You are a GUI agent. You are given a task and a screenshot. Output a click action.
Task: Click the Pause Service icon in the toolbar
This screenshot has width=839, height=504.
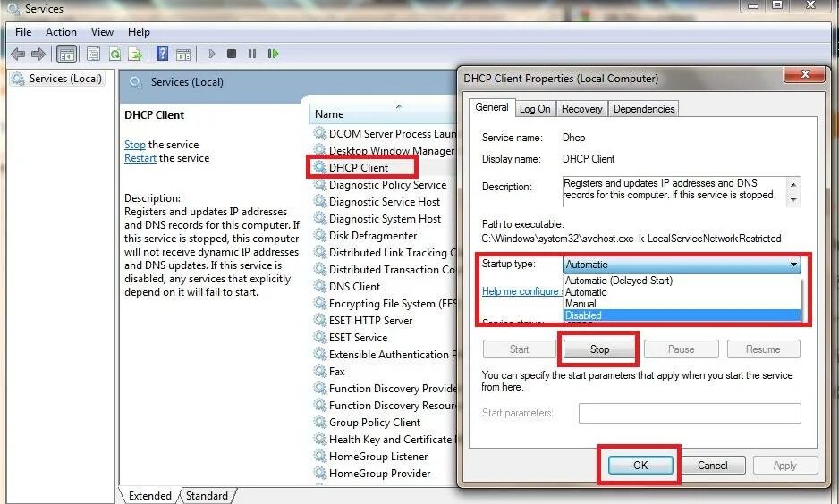[252, 54]
